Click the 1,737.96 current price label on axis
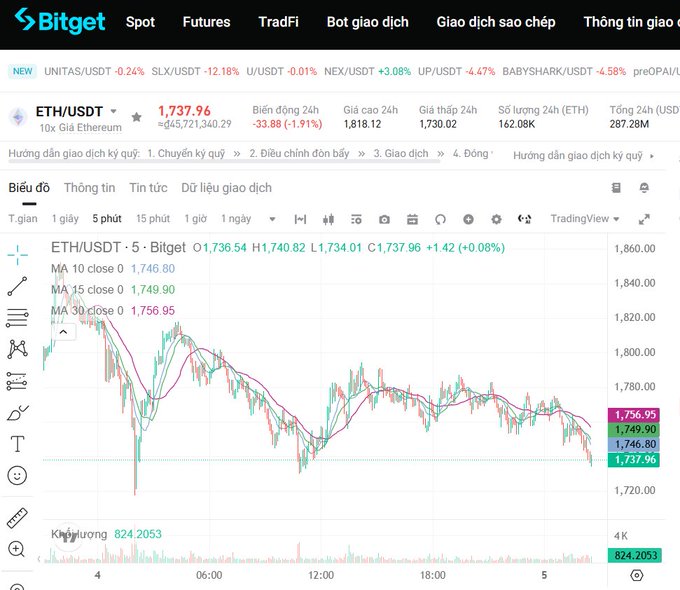This screenshot has width=680, height=590. click(x=634, y=460)
